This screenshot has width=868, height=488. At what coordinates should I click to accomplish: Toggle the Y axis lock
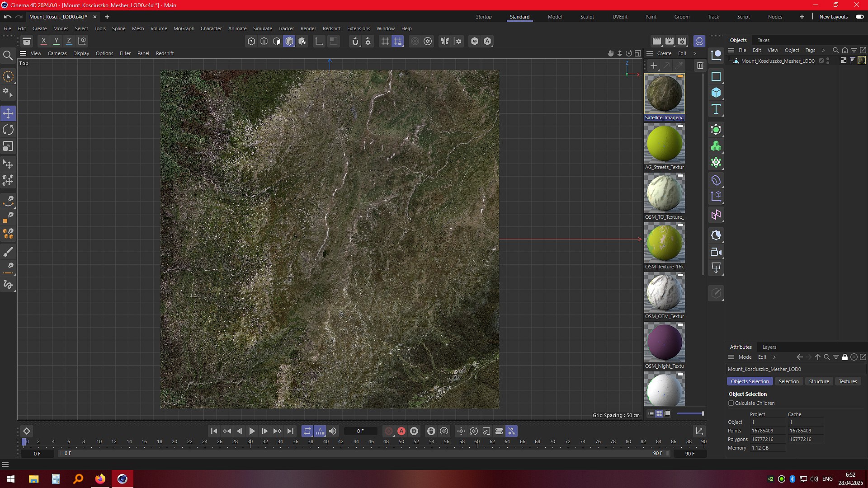tap(57, 41)
